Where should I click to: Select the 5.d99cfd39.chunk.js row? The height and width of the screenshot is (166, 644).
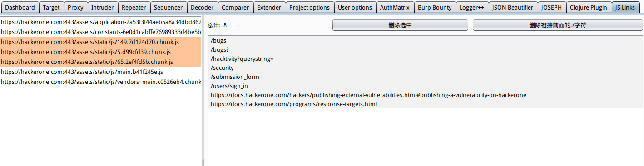(x=100, y=52)
